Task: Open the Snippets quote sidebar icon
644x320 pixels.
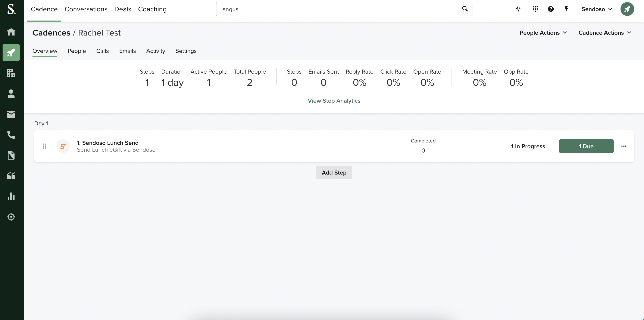Action: (11, 176)
